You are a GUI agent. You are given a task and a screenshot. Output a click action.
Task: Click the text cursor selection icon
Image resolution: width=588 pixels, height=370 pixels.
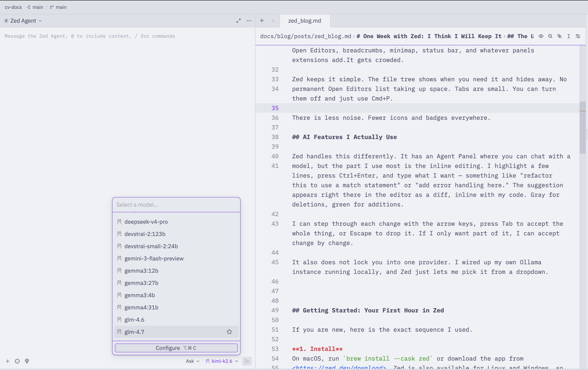(x=569, y=36)
